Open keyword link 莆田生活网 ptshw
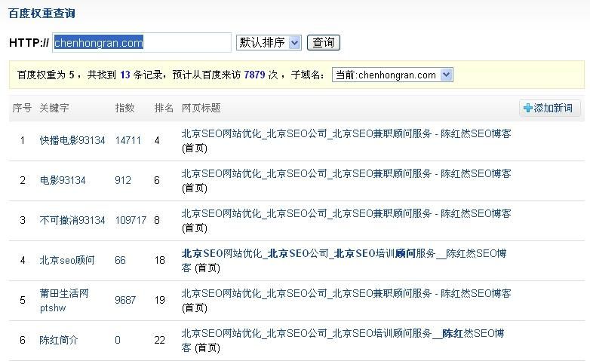590x364 pixels. coord(64,301)
